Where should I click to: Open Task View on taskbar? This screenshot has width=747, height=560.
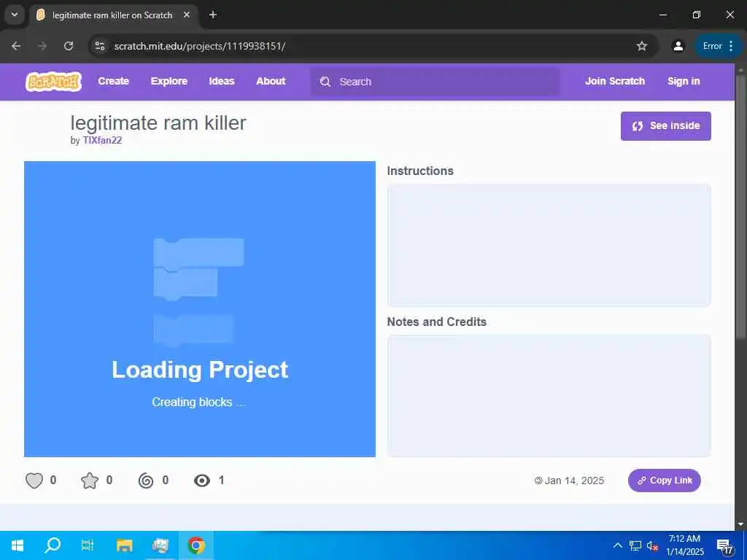88,545
